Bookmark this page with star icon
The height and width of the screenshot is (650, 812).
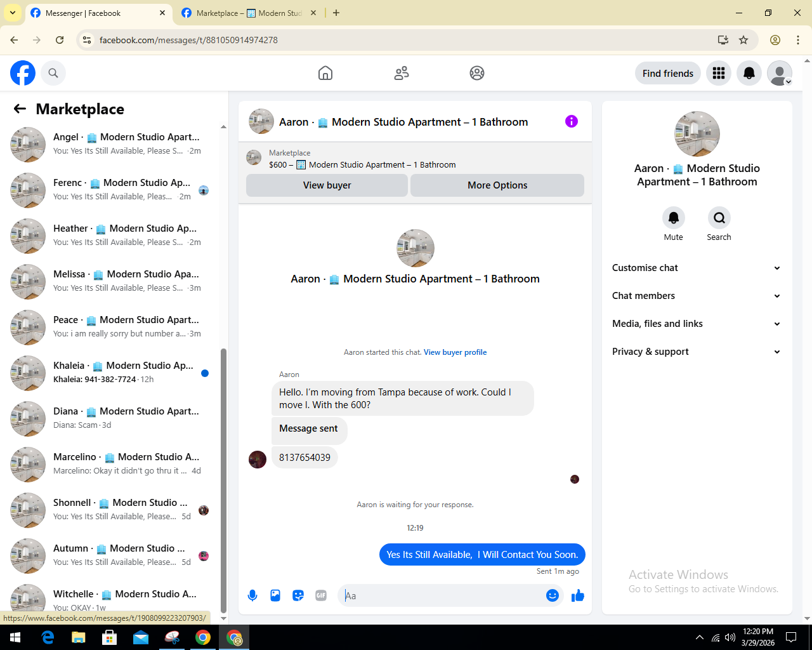tap(743, 40)
